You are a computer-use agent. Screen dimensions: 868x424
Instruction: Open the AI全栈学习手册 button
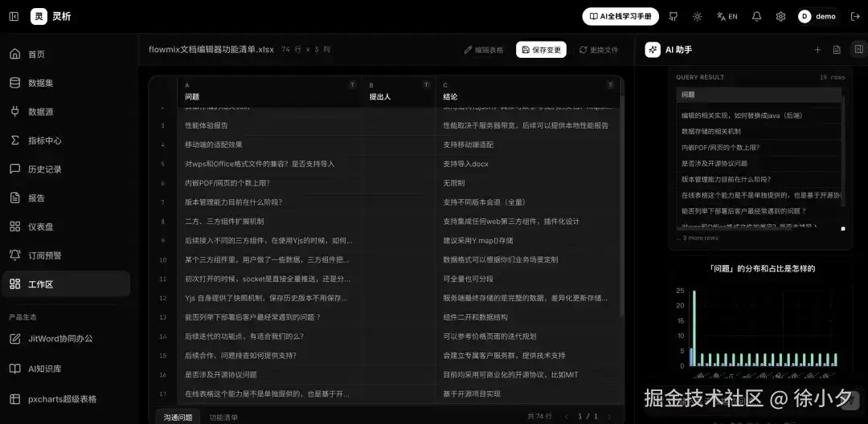[620, 17]
